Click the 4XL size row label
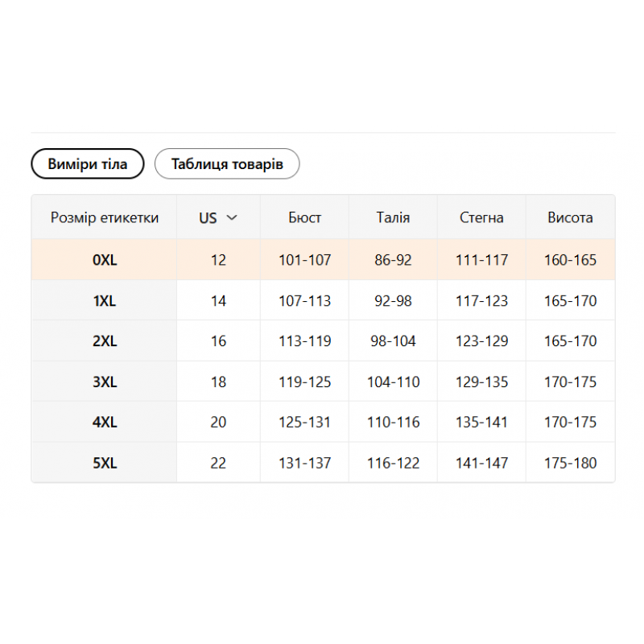Viewport: 644px width, 644px height. [x=105, y=422]
